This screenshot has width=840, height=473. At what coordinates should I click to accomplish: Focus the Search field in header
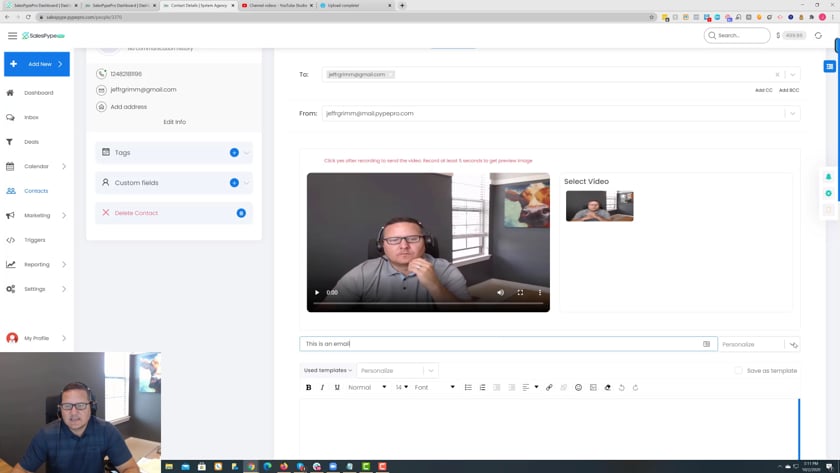[x=737, y=35]
